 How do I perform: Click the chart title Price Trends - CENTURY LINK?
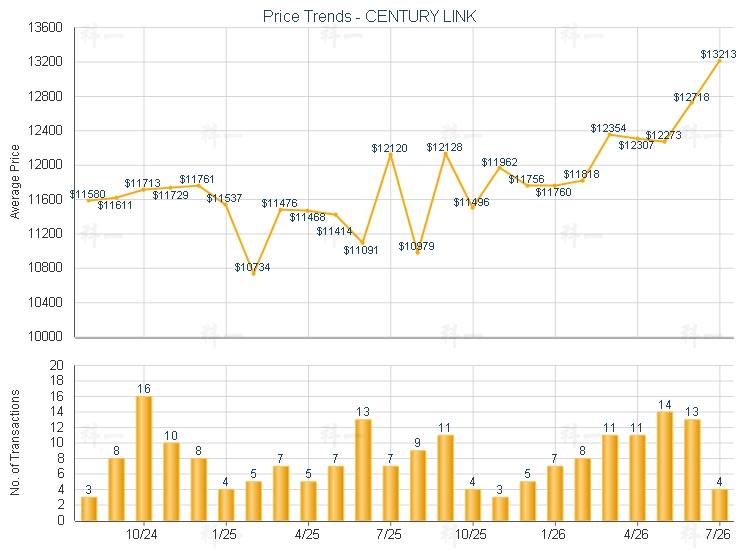[x=369, y=16]
